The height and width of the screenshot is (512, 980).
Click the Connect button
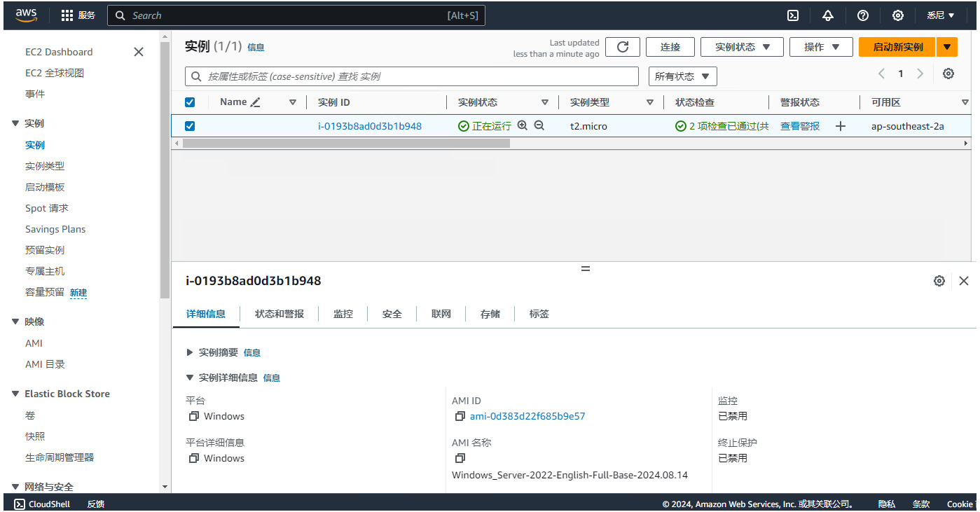670,47
